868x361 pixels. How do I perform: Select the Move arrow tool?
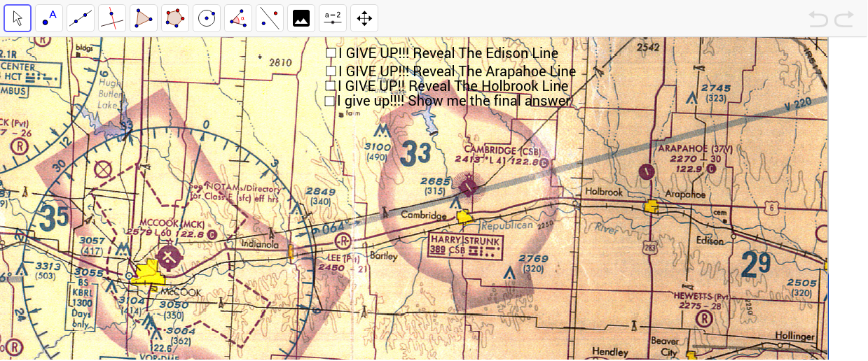[18, 18]
